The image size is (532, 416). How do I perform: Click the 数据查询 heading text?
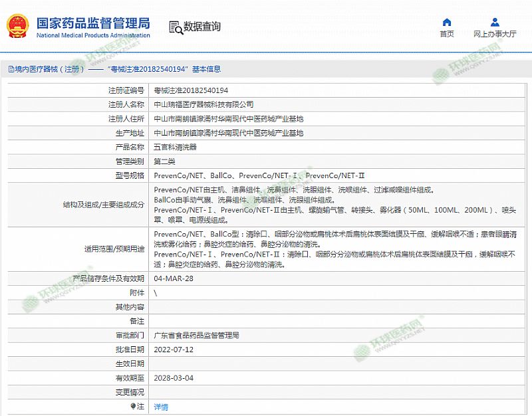pyautogui.click(x=202, y=27)
